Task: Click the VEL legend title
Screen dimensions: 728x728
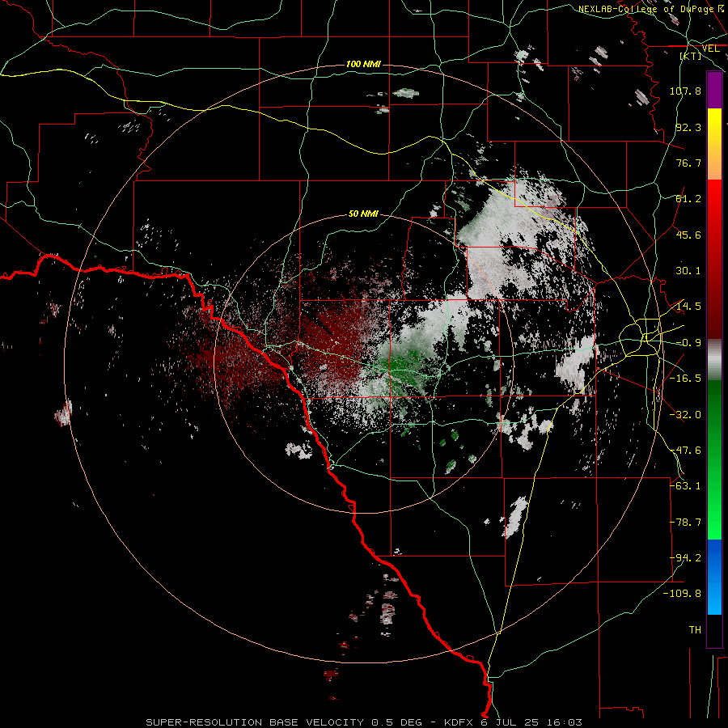Action: (x=710, y=49)
